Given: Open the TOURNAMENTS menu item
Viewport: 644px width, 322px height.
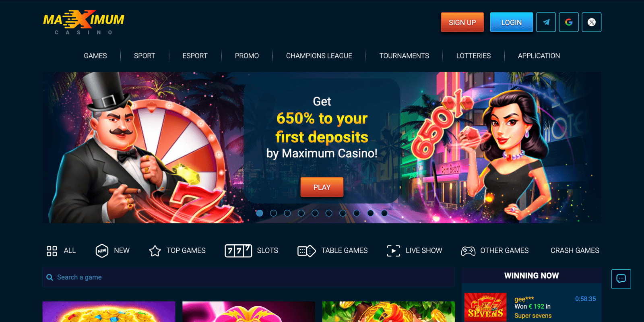Looking at the screenshot, I should [x=404, y=56].
